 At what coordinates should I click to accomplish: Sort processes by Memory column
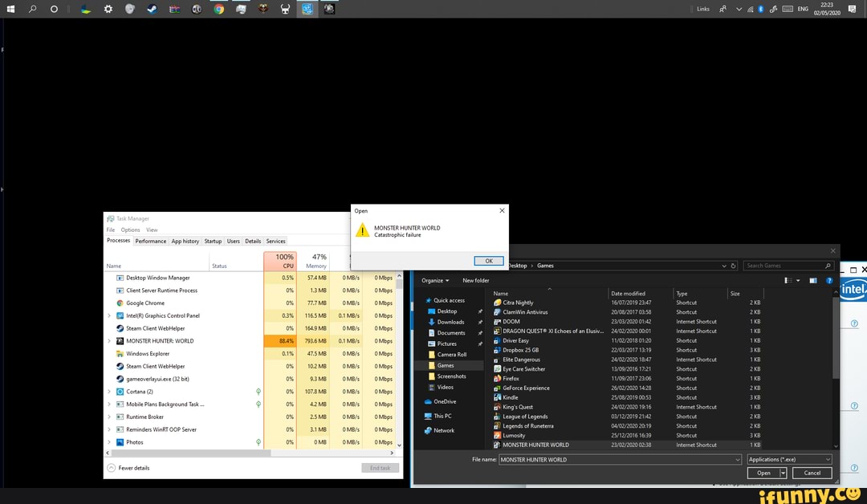coord(313,261)
